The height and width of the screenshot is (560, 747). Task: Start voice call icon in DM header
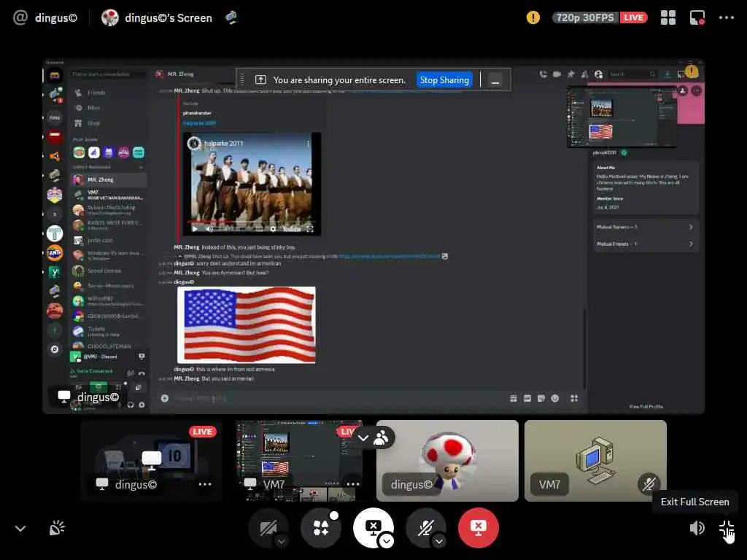click(x=543, y=74)
